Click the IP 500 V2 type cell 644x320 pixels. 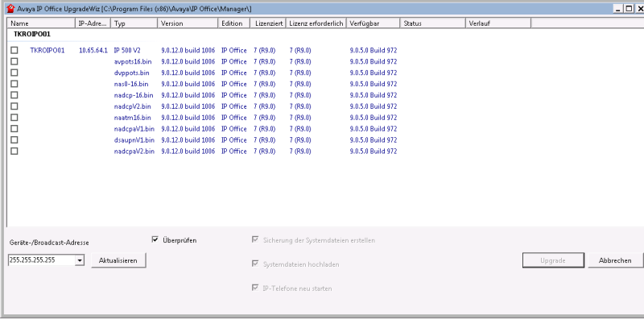point(127,50)
